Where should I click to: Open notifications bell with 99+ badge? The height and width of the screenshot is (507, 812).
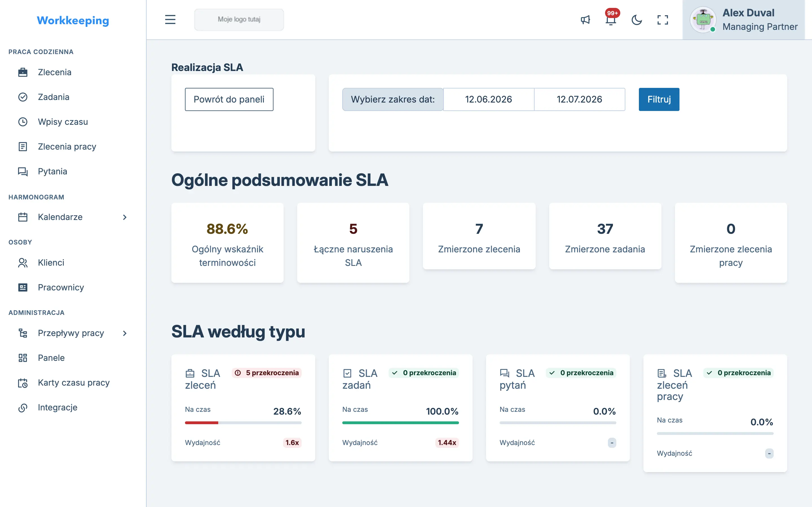[x=611, y=19]
